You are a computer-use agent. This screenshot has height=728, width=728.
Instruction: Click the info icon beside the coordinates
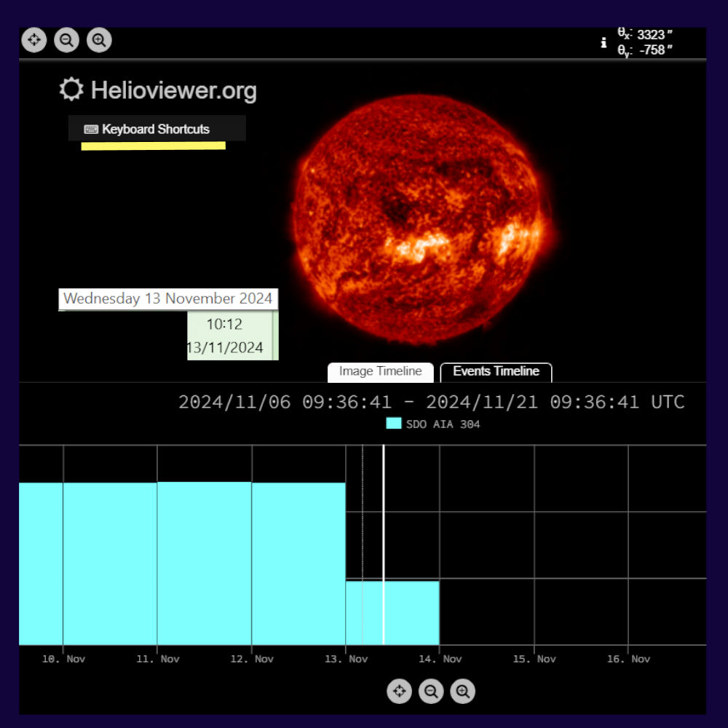tap(604, 43)
